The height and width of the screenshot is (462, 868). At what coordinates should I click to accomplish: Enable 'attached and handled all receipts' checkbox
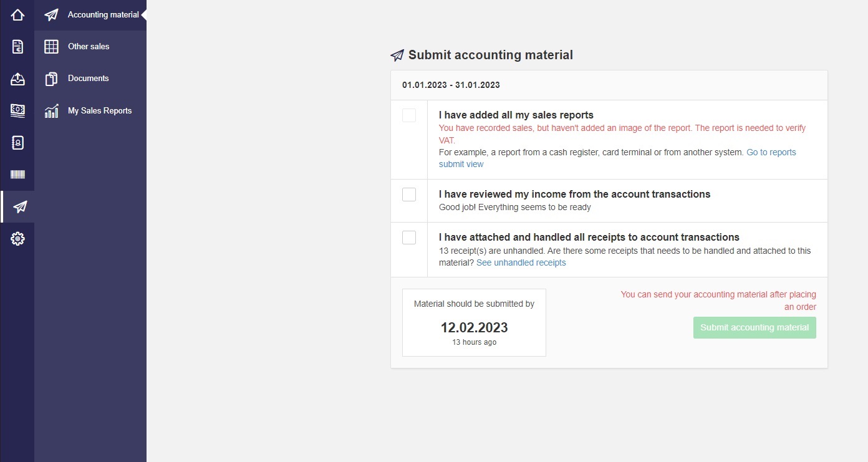pos(409,238)
